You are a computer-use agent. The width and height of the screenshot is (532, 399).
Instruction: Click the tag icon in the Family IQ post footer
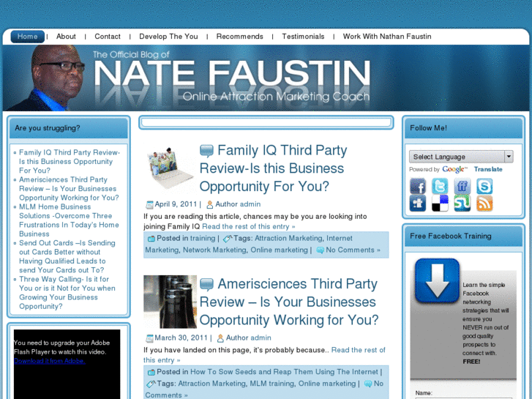pos(228,239)
